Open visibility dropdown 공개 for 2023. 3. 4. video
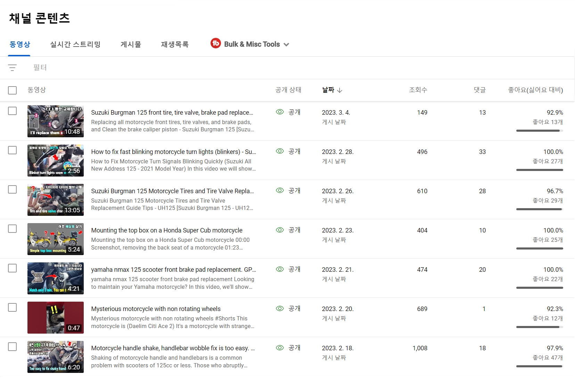This screenshot has width=575, height=392. click(294, 112)
